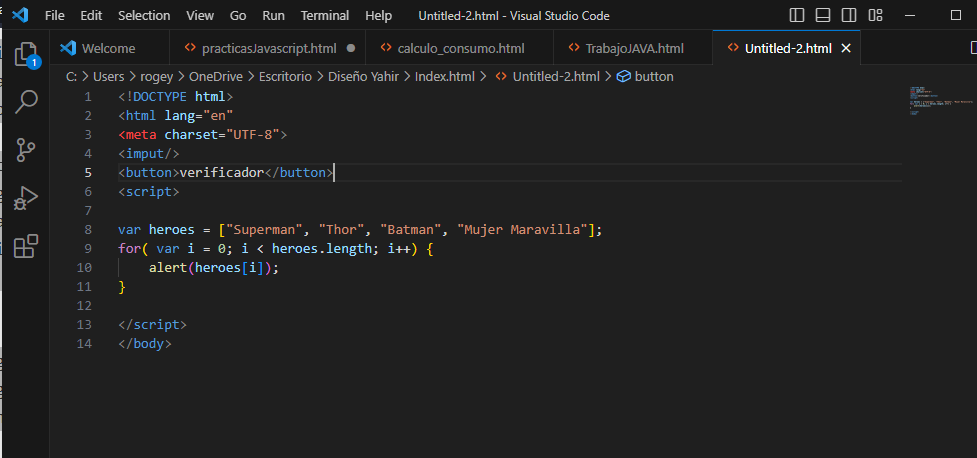977x458 pixels.
Task: Click line number 14 in gutter
Action: point(84,343)
